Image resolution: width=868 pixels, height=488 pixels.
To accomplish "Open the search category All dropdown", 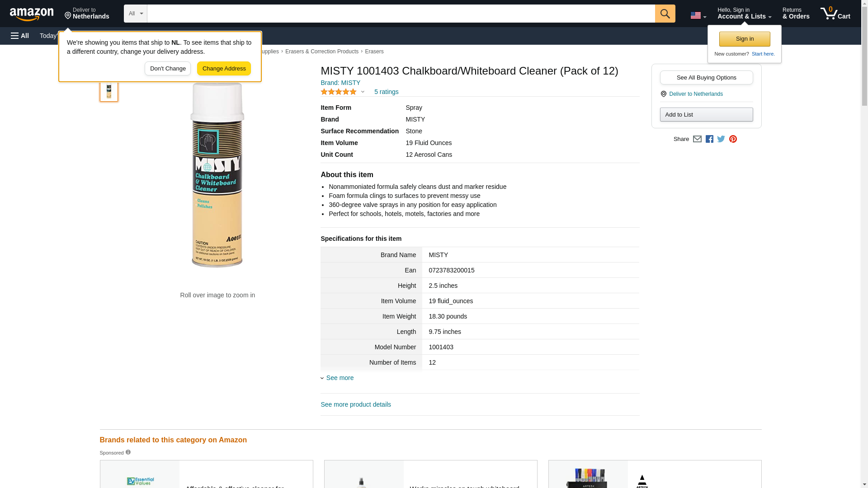I will [x=135, y=14].
